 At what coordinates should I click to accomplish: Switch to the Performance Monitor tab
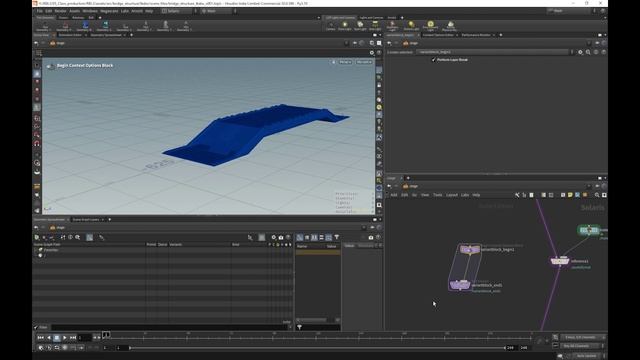click(476, 35)
